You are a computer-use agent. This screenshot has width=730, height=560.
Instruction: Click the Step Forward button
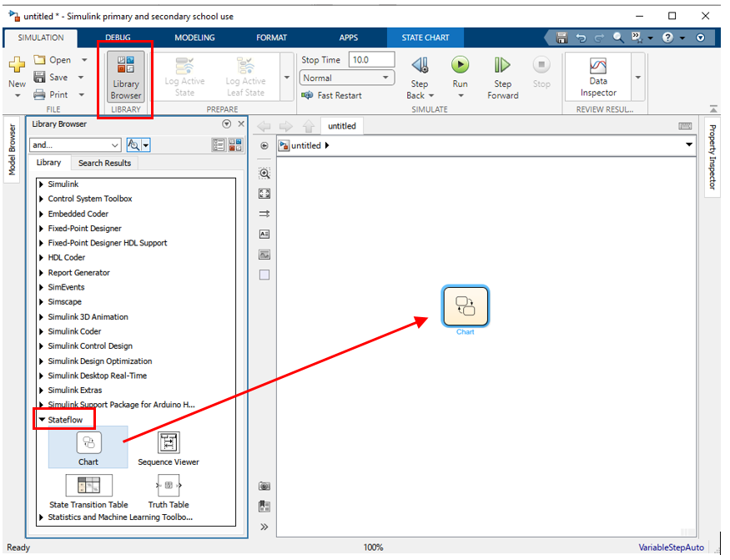click(x=503, y=78)
